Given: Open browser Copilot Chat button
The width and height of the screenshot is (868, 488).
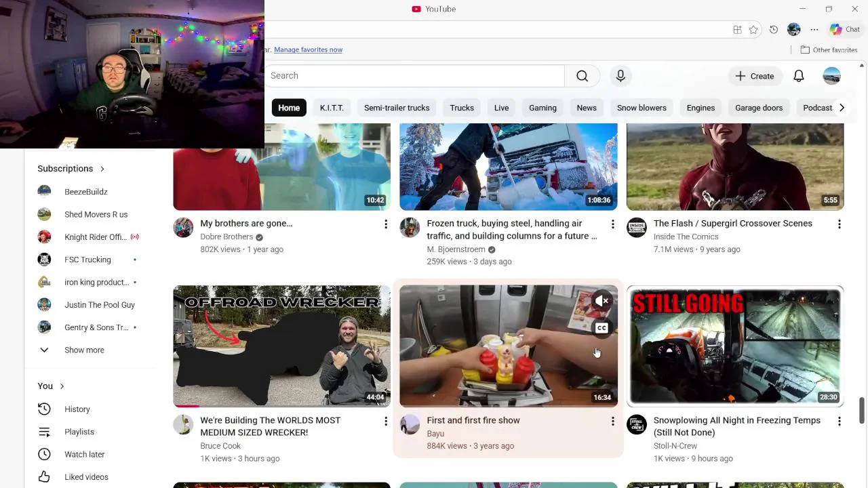Looking at the screenshot, I should click(845, 29).
